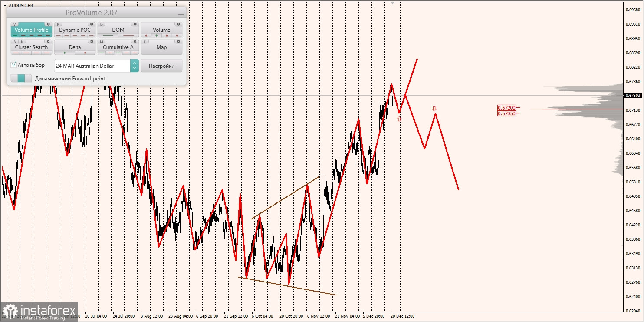The width and height of the screenshot is (644, 322).
Task: Click the 20 Oct 20:00 time axis label
Action: coord(291,316)
